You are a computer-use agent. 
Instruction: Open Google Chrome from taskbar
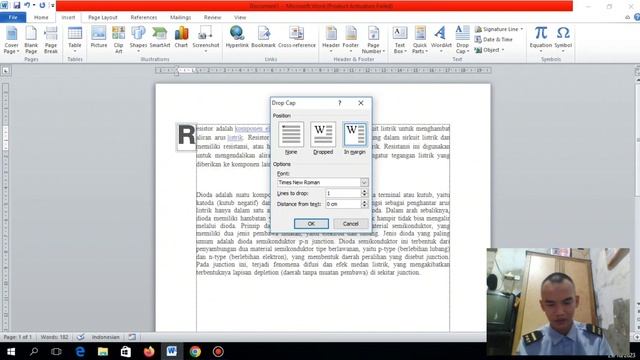tap(195, 351)
